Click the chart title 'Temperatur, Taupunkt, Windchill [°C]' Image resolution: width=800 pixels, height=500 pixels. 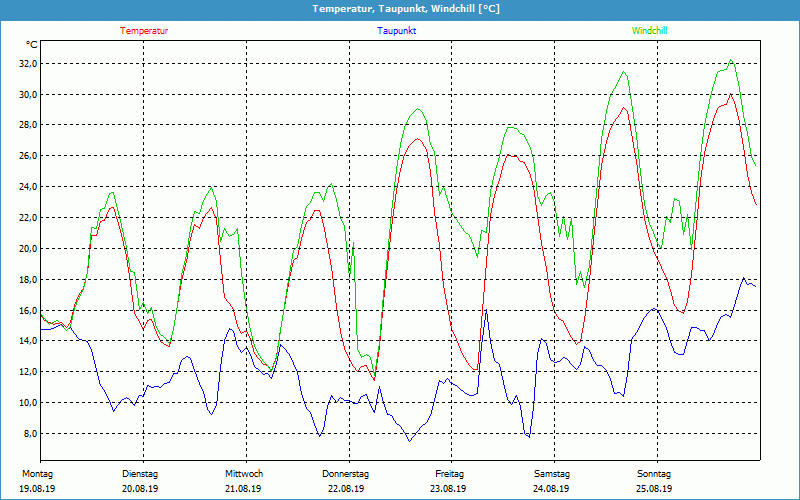point(406,9)
